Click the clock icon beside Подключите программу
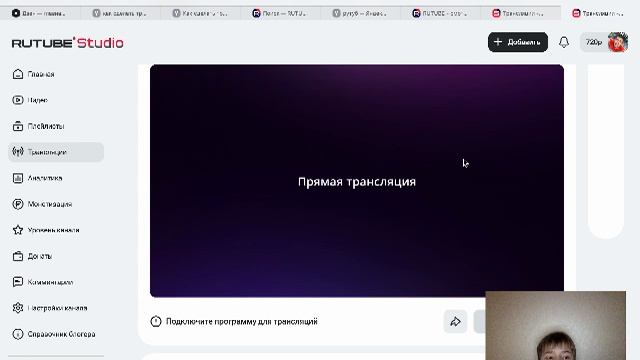This screenshot has width=640, height=360. pyautogui.click(x=156, y=322)
